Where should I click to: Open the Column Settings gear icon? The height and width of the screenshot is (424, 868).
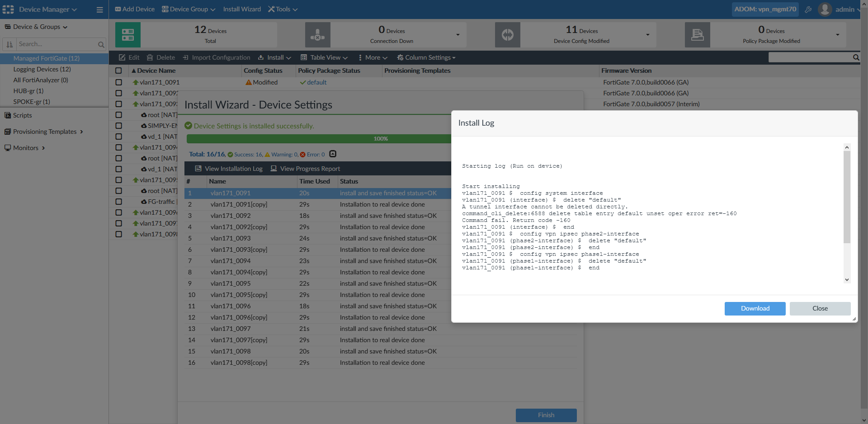pos(400,57)
